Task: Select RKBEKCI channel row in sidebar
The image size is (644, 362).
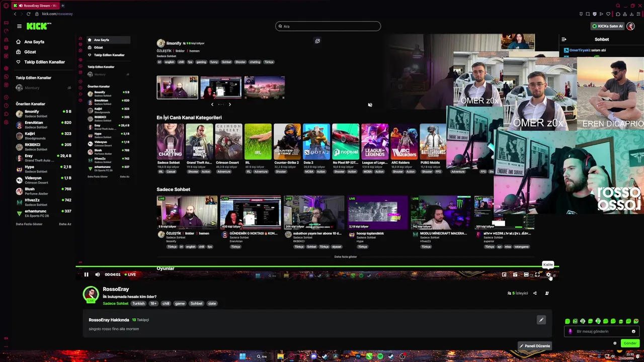Action: 43,147
